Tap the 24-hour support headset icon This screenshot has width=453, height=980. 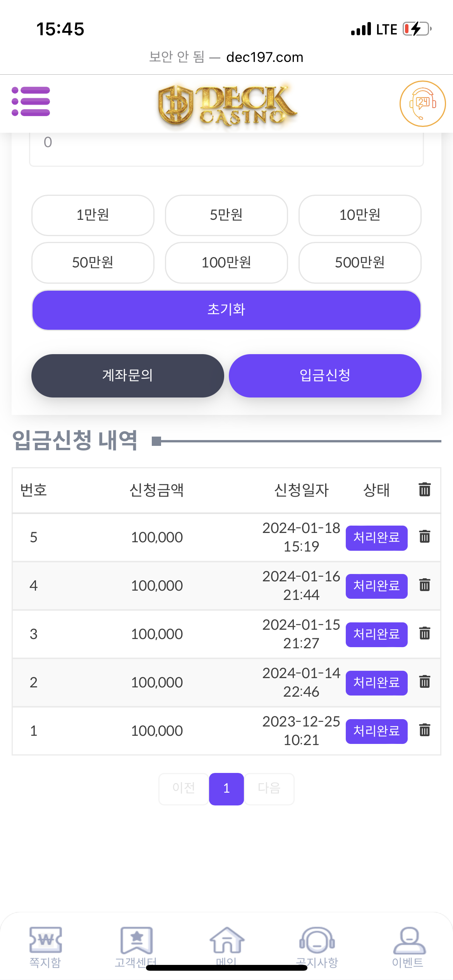(x=422, y=103)
